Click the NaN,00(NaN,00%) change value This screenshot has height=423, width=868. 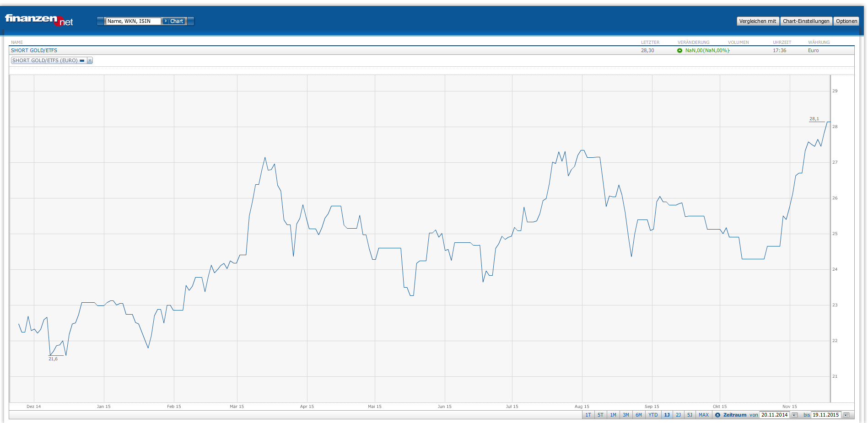[x=707, y=51]
